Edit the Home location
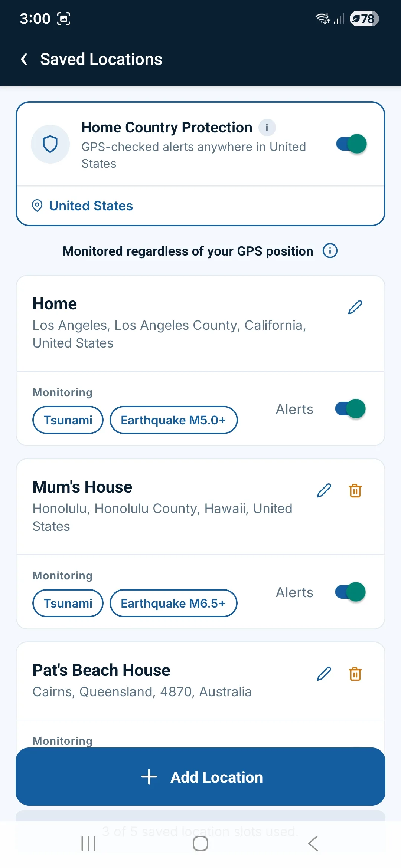Image resolution: width=401 pixels, height=868 pixels. pos(355,307)
